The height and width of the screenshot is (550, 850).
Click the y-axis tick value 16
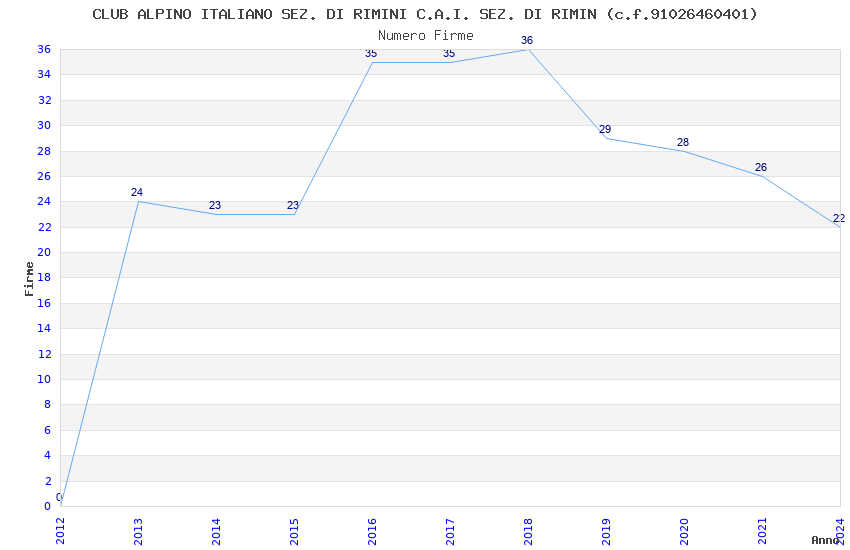click(44, 303)
